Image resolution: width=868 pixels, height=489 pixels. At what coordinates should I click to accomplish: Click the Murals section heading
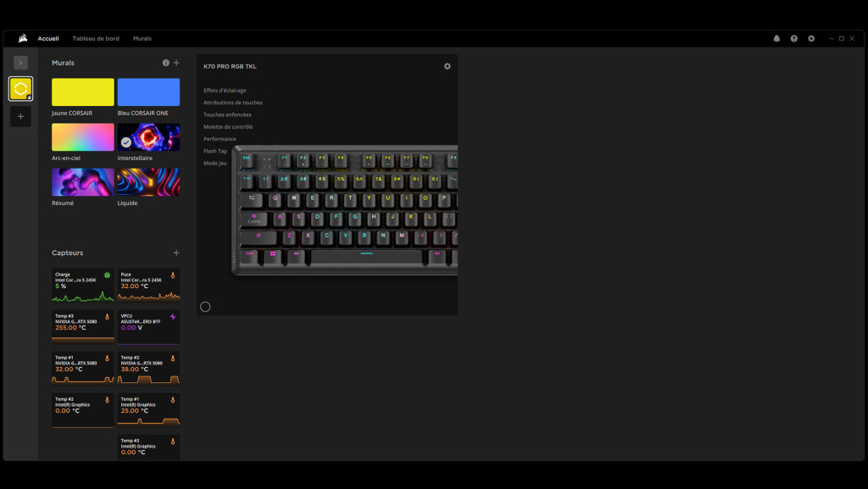pyautogui.click(x=63, y=63)
